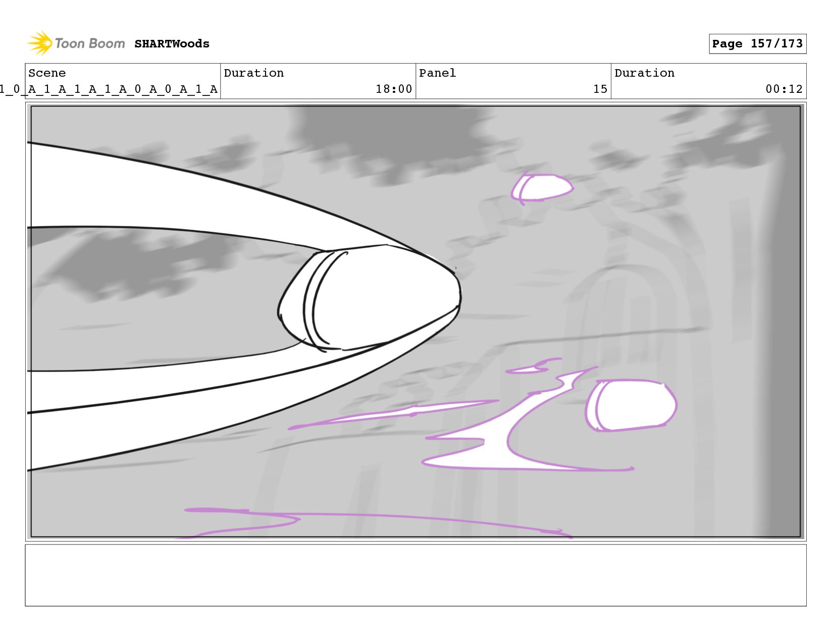Screen dimensions: 832x644
Task: Select the panel number 15
Action: coord(600,89)
